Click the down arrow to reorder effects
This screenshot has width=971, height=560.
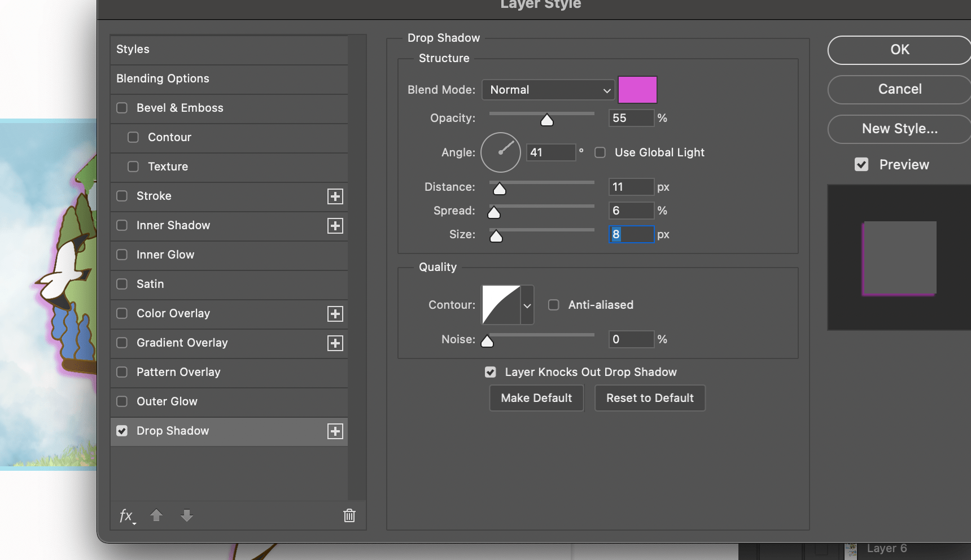pyautogui.click(x=186, y=515)
